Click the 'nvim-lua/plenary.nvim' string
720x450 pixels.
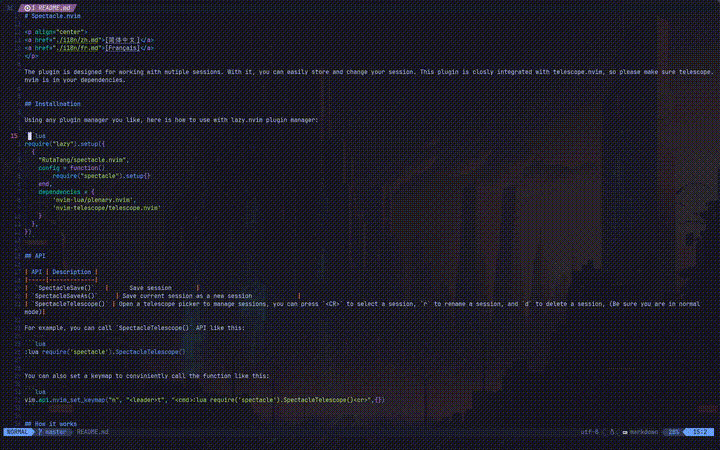[x=95, y=200]
